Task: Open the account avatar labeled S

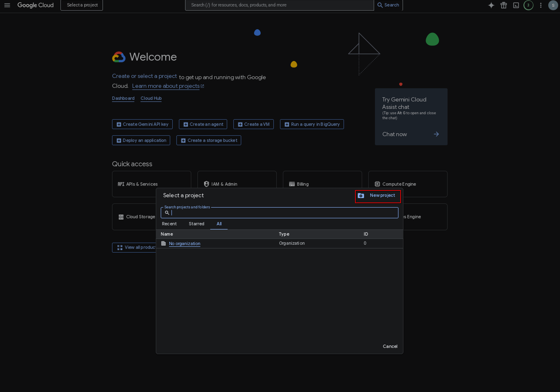Action: pos(553,5)
